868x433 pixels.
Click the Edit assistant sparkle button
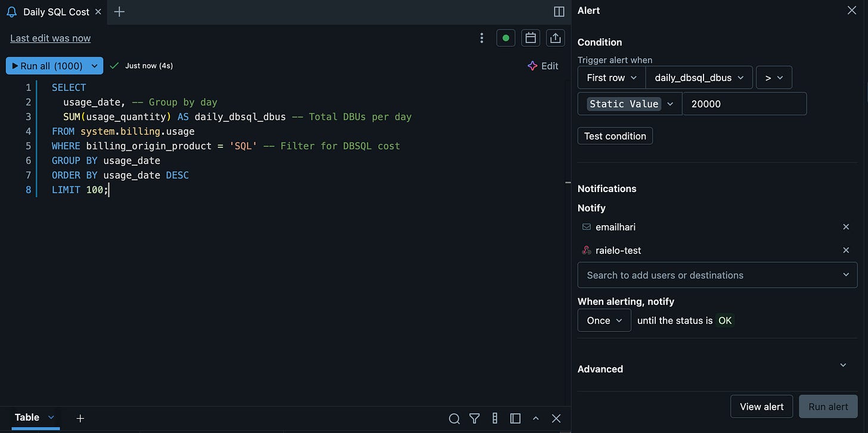543,66
